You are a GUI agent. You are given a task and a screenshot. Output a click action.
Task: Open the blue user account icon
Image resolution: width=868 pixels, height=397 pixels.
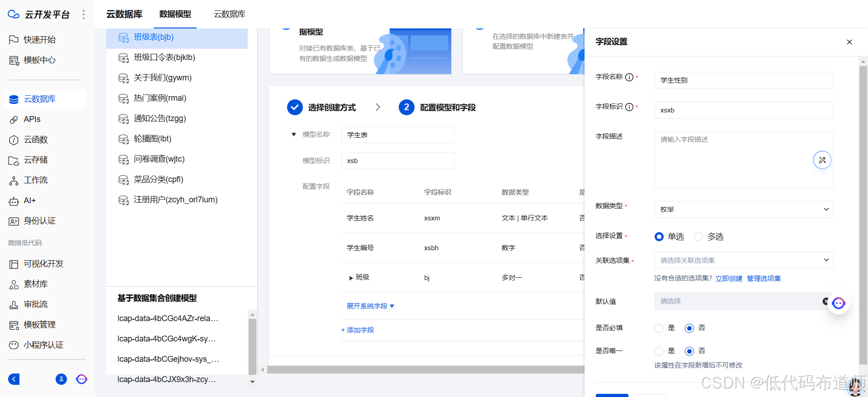[x=61, y=379]
